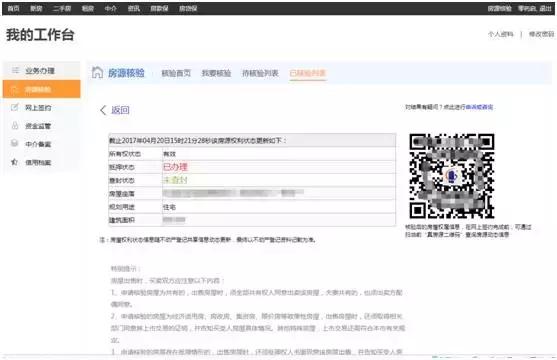Click the green 未查封 seizure status value
The width and height of the screenshot is (557, 360).
[175, 180]
